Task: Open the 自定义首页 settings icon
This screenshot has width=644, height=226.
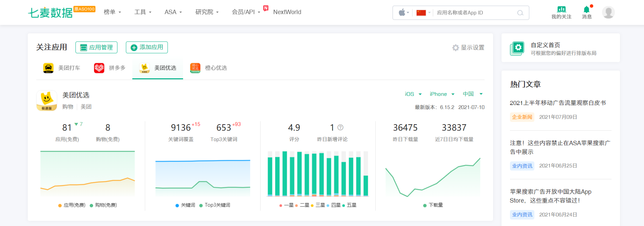Action: [x=517, y=48]
